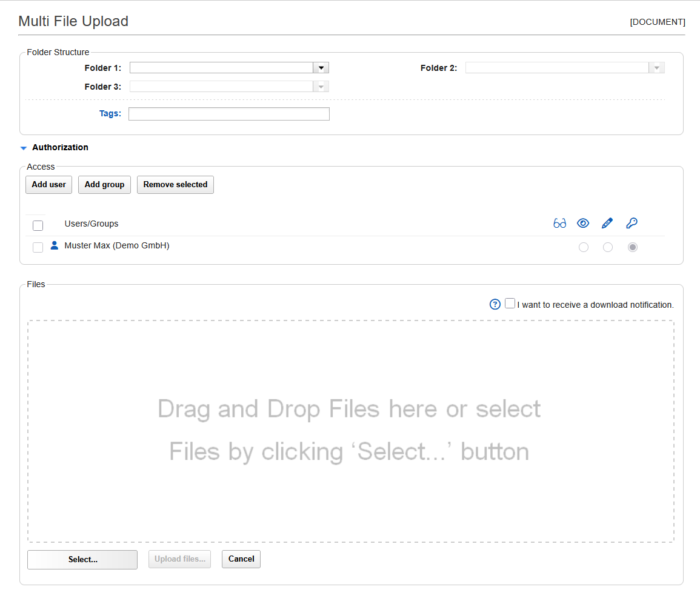The image size is (700, 604).
Task: Cancel the multi file upload
Action: (241, 559)
